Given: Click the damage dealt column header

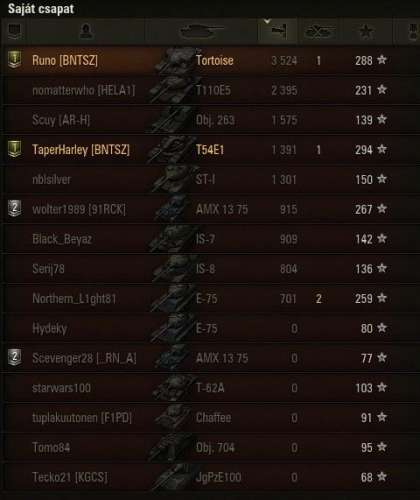Looking at the screenshot, I should [278, 31].
